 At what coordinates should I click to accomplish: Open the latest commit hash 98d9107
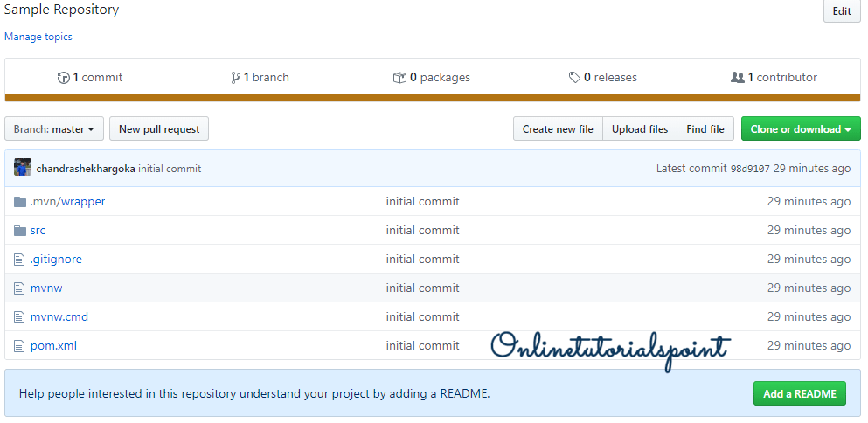click(x=750, y=169)
